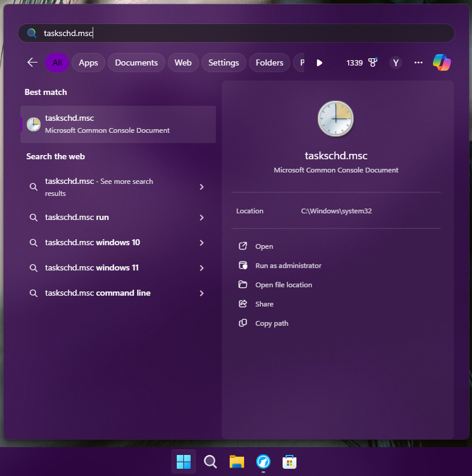Image resolution: width=472 pixels, height=476 pixels.
Task: Open the taskschd.msc best match result
Action: click(x=118, y=124)
